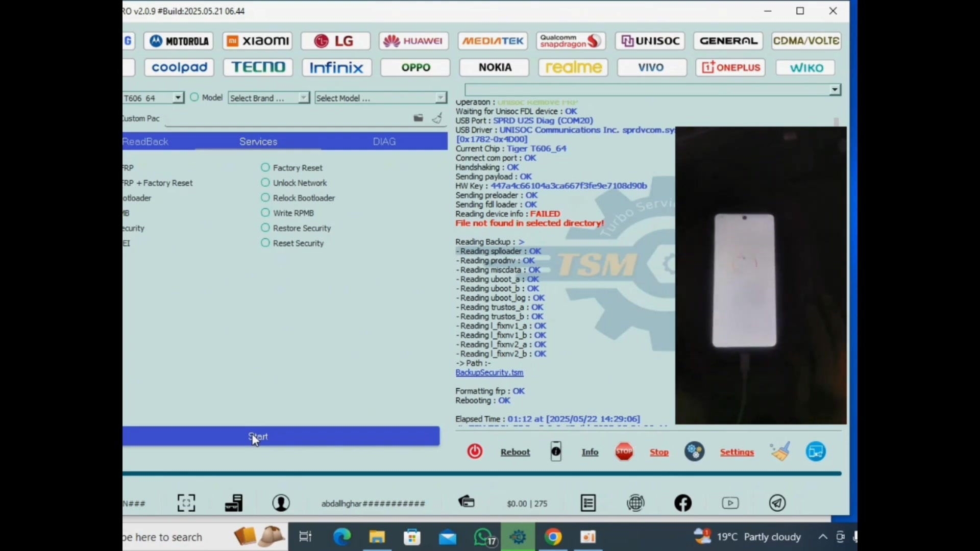The height and width of the screenshot is (551, 980).
Task: Click the Settings link
Action: [737, 452]
